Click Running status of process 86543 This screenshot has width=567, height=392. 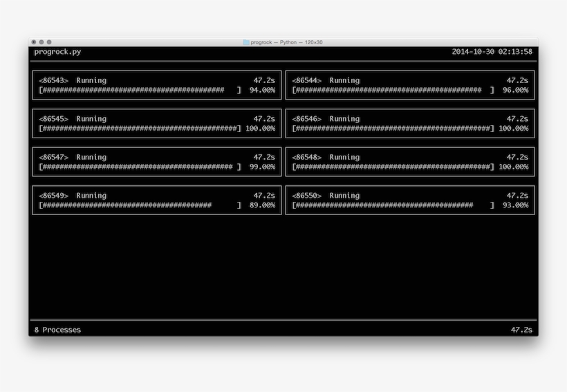coord(91,81)
